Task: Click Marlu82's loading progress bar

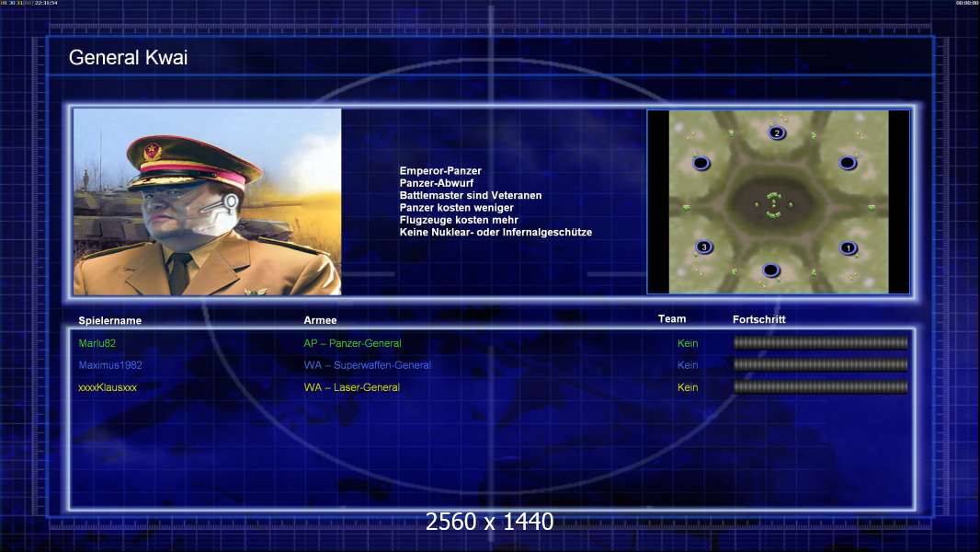Action: [821, 342]
